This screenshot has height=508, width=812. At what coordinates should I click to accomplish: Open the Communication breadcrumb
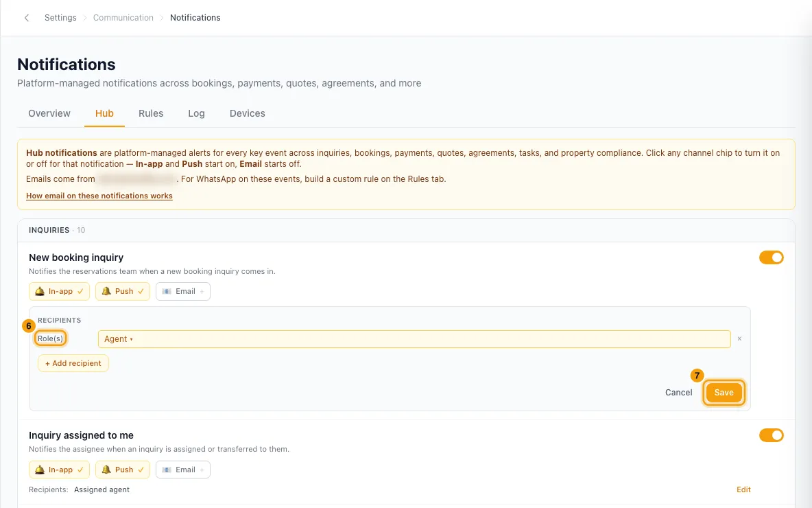123,18
